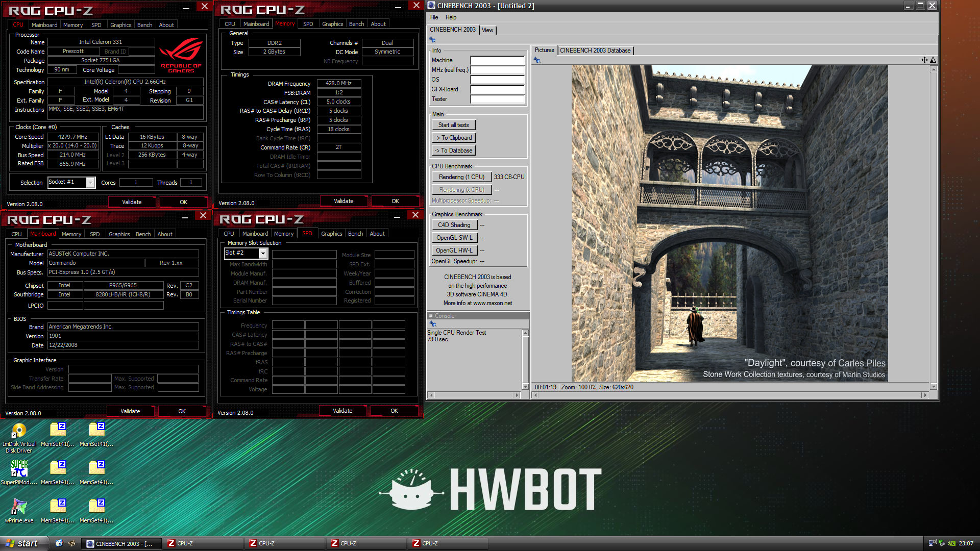The width and height of the screenshot is (980, 551).
Task: Open the About tab in the bottom-left CPU-Z Mainboard window
Action: tap(164, 234)
